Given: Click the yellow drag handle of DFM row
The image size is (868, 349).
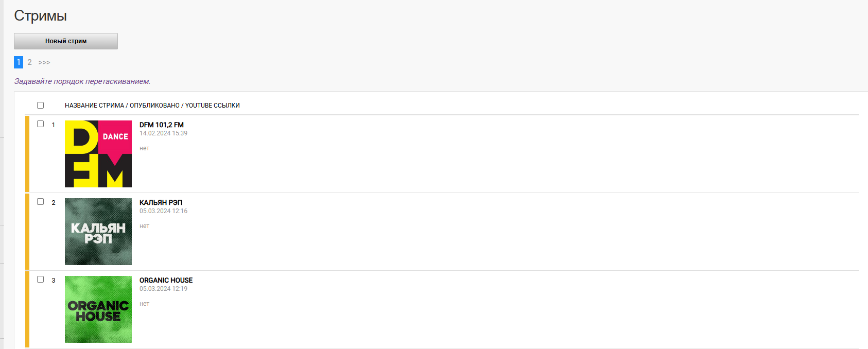Looking at the screenshot, I should pyautogui.click(x=27, y=154).
